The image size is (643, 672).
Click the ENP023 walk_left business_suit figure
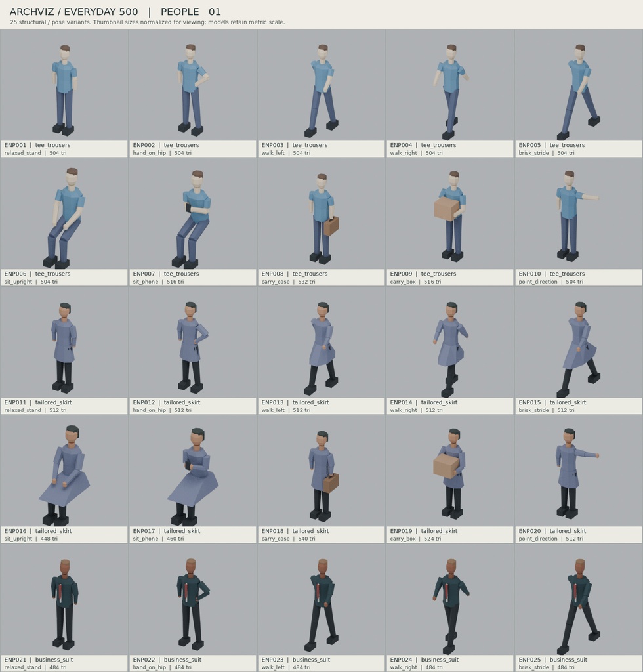coord(321,605)
